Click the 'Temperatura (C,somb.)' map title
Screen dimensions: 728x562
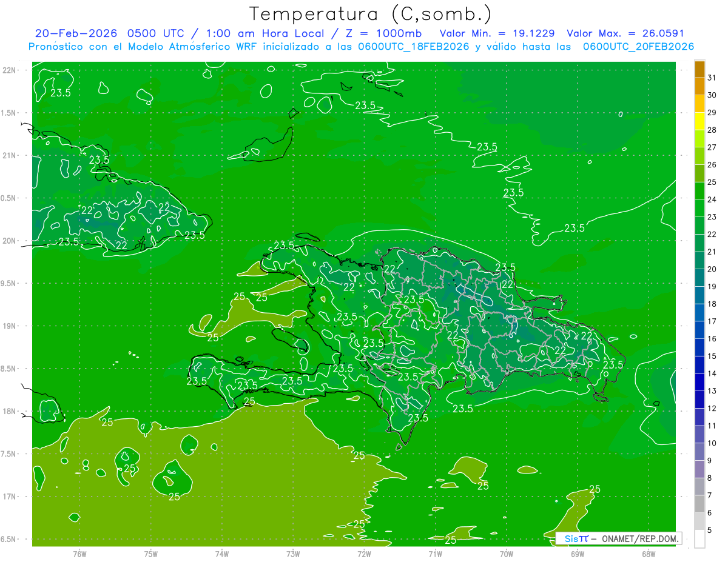tap(370, 15)
